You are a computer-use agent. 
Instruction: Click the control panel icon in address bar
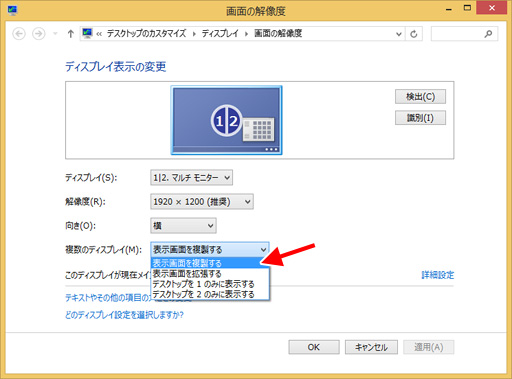[87, 33]
